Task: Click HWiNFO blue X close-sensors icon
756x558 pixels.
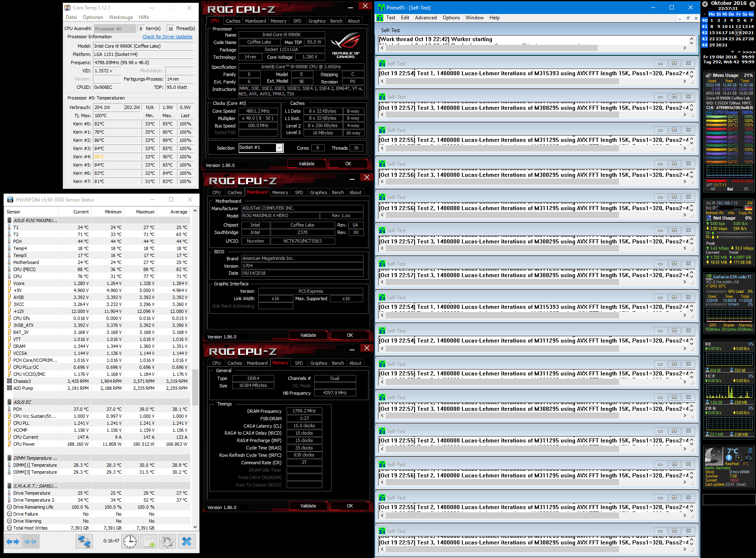Action: tap(187, 542)
